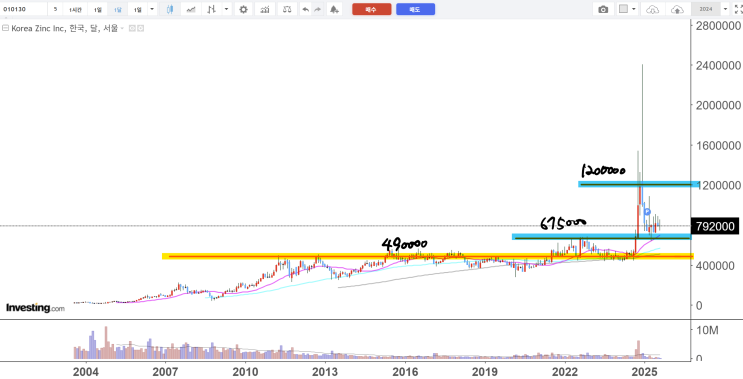
Task: Open the indicators icon
Action: 265,9
